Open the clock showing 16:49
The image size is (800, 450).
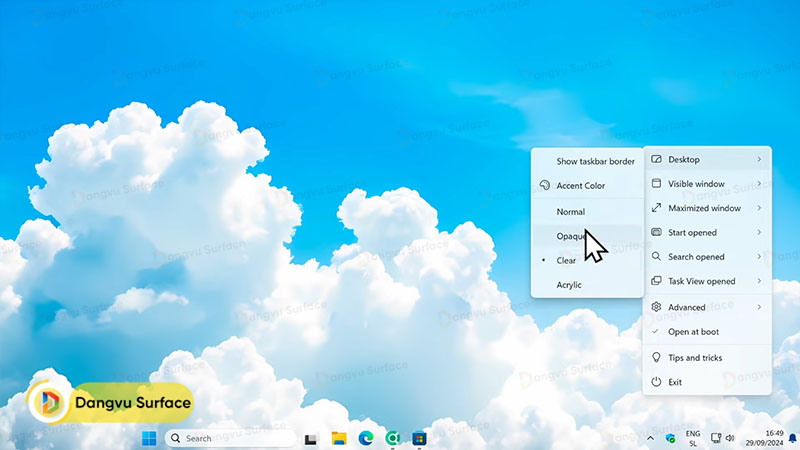coord(764,438)
